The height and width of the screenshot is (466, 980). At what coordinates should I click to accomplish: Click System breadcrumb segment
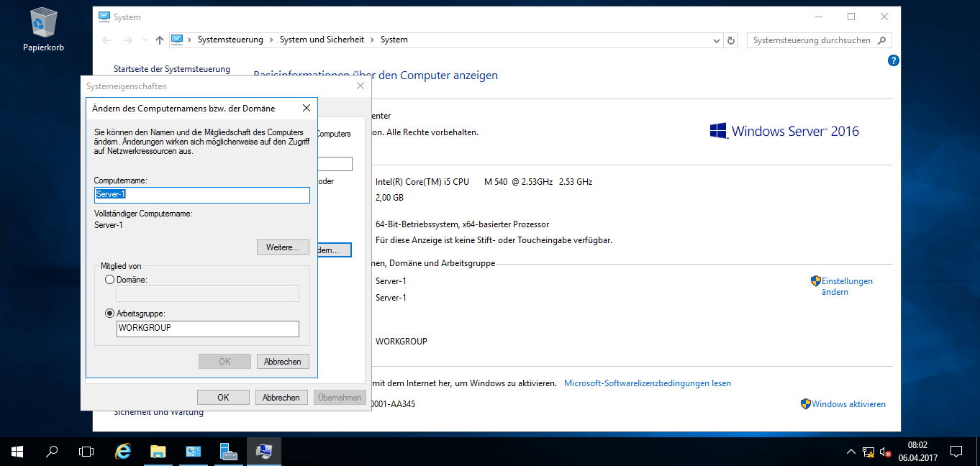point(394,40)
